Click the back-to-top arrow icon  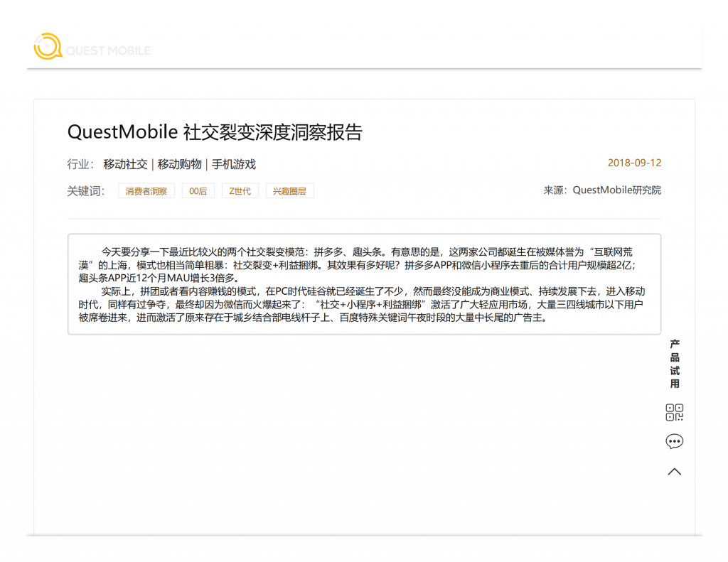point(674,472)
